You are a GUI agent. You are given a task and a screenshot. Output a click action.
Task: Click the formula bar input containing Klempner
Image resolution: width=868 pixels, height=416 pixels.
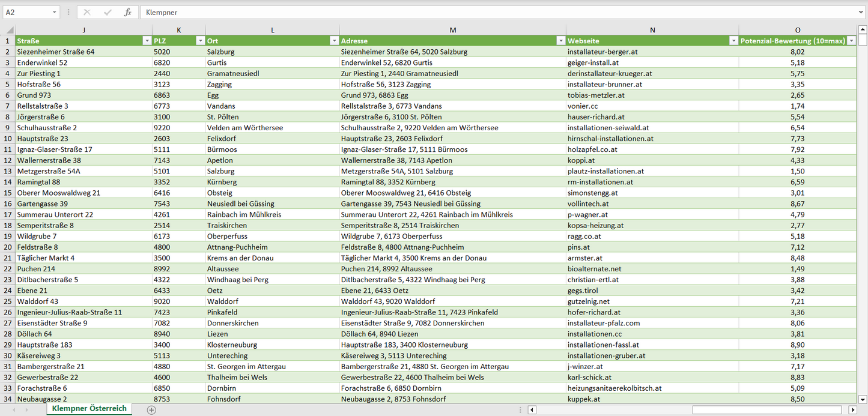[x=481, y=12]
